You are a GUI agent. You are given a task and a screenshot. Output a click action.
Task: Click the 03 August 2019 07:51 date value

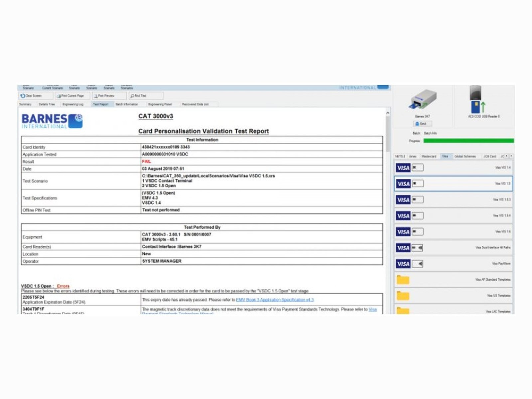pyautogui.click(x=163, y=169)
